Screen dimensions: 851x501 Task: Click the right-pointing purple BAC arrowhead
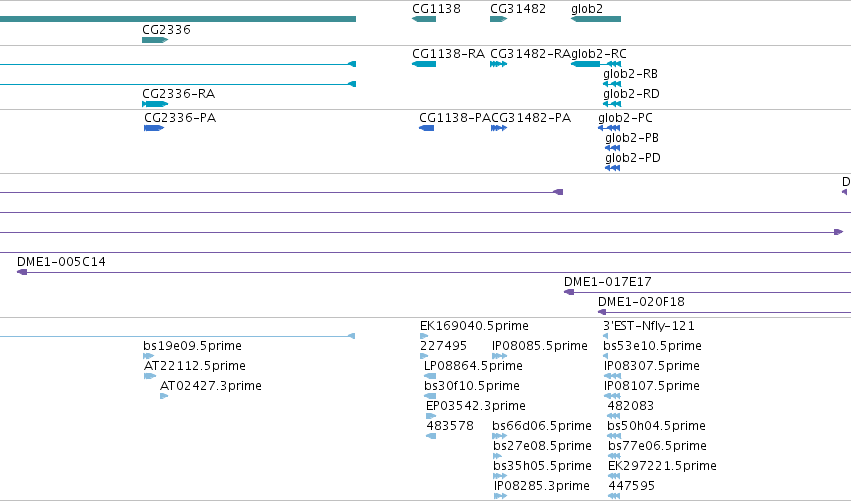[x=839, y=232]
